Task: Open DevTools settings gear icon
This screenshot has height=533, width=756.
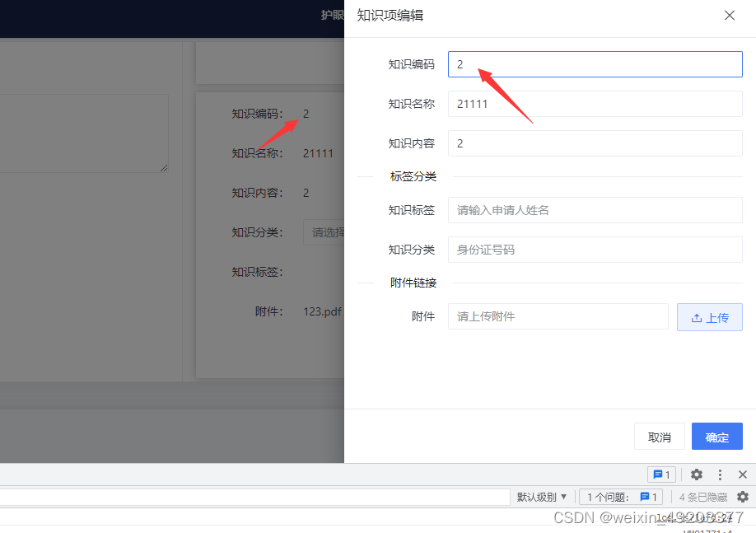Action: click(x=696, y=475)
